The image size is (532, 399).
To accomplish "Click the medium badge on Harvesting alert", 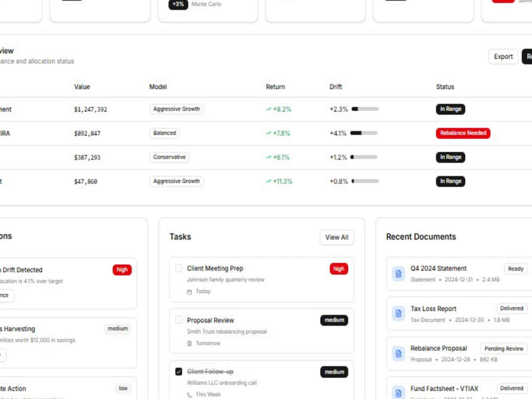I will [118, 329].
